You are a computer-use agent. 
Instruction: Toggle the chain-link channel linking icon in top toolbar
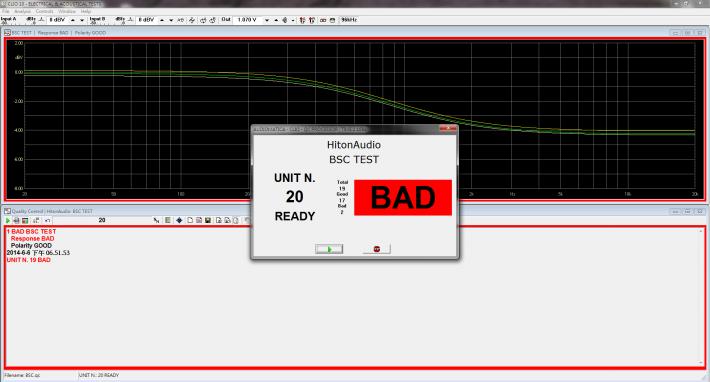pyautogui.click(x=323, y=20)
